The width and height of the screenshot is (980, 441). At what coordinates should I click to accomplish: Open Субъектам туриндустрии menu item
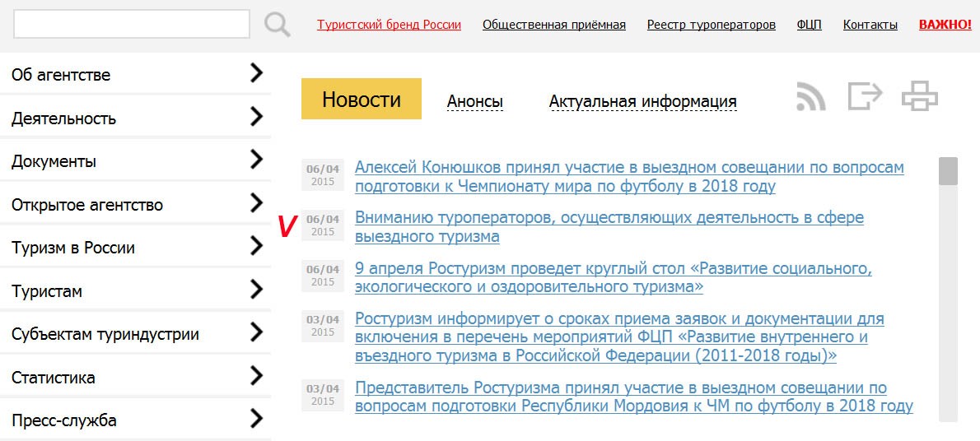[x=135, y=334]
